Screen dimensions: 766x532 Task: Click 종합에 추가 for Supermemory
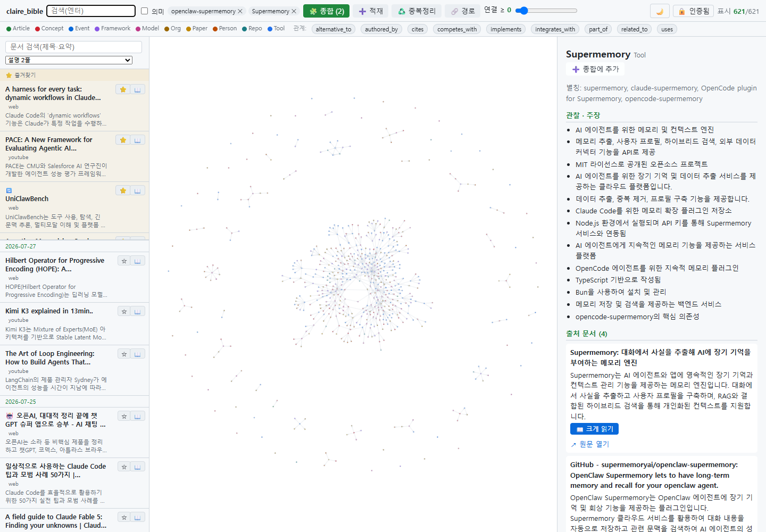click(x=595, y=69)
